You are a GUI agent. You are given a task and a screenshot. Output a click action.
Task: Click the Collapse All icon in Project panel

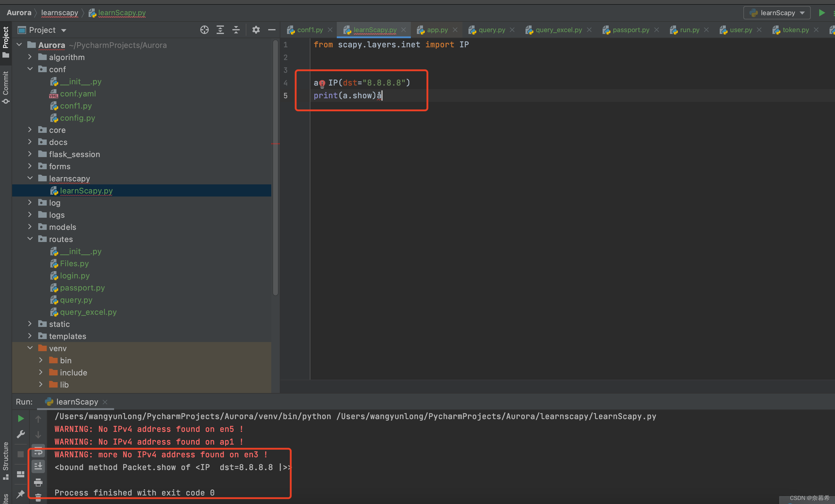click(236, 30)
